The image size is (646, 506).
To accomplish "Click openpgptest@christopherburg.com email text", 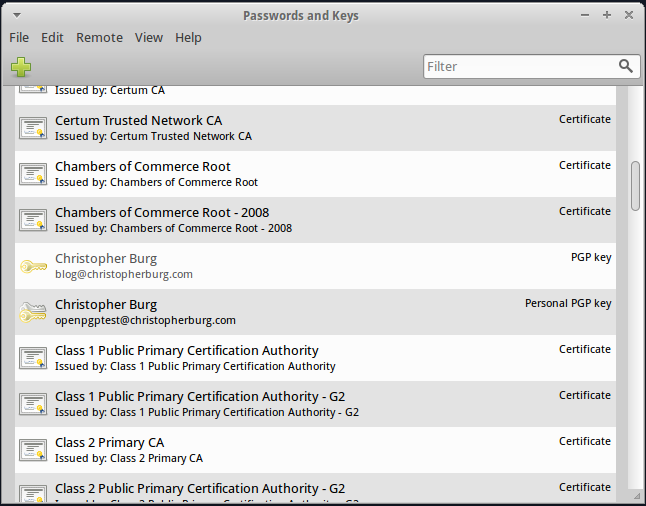I will (x=145, y=321).
